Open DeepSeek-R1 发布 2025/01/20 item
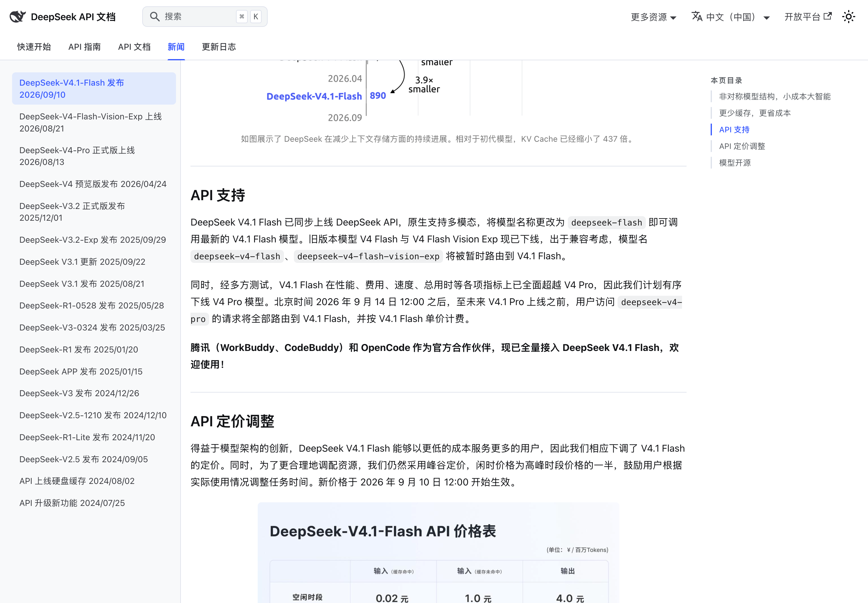The height and width of the screenshot is (603, 868). point(94,349)
